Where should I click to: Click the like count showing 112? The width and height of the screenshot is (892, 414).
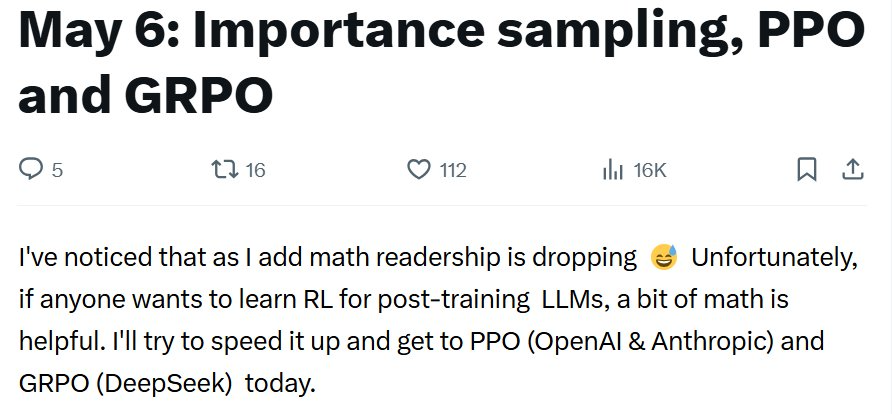(x=453, y=170)
